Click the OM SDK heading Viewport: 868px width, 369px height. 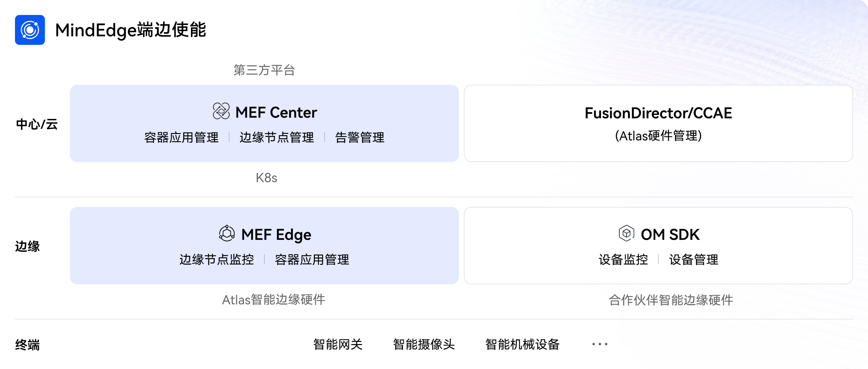coord(670,234)
